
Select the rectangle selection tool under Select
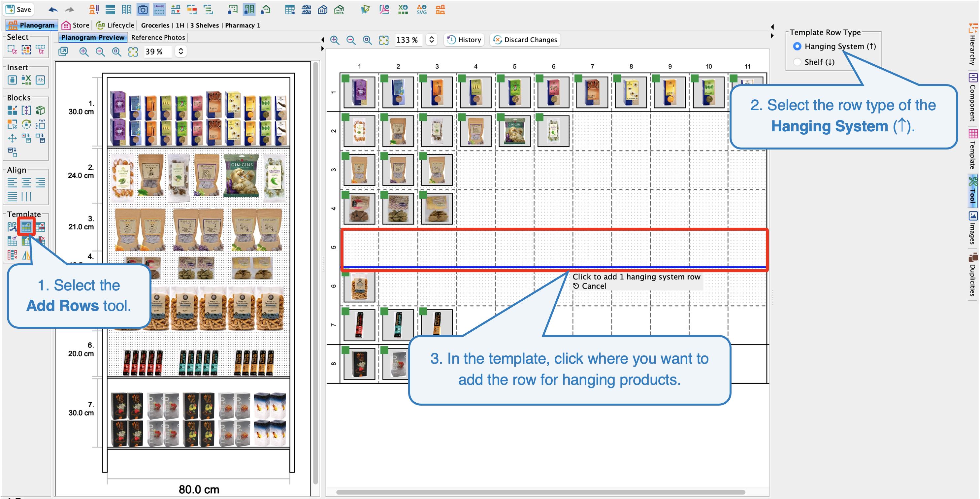(x=12, y=50)
